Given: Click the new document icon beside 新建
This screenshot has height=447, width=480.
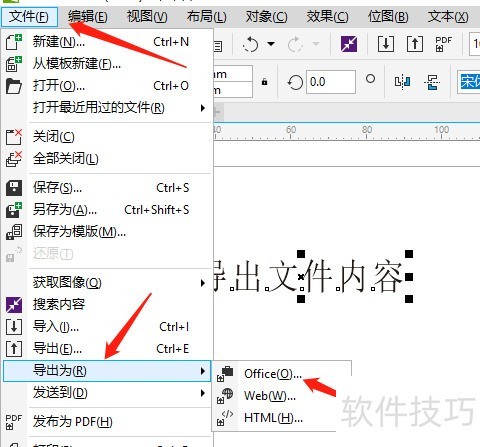Looking at the screenshot, I should 14,42.
